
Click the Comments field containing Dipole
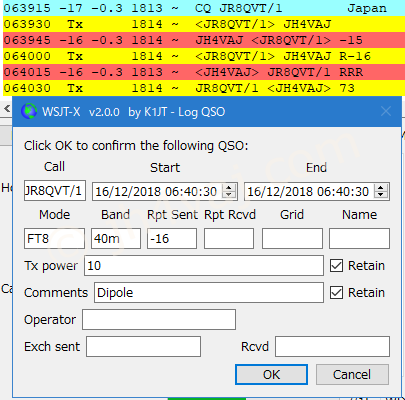(209, 293)
